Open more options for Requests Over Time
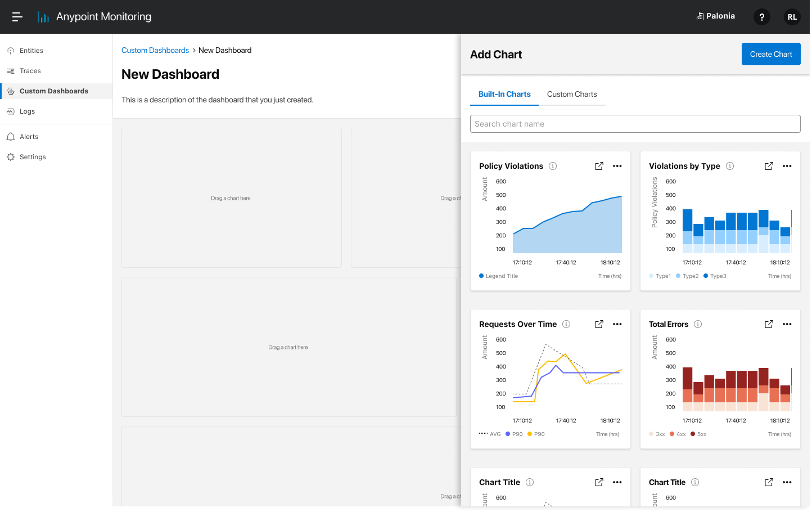 pos(617,324)
